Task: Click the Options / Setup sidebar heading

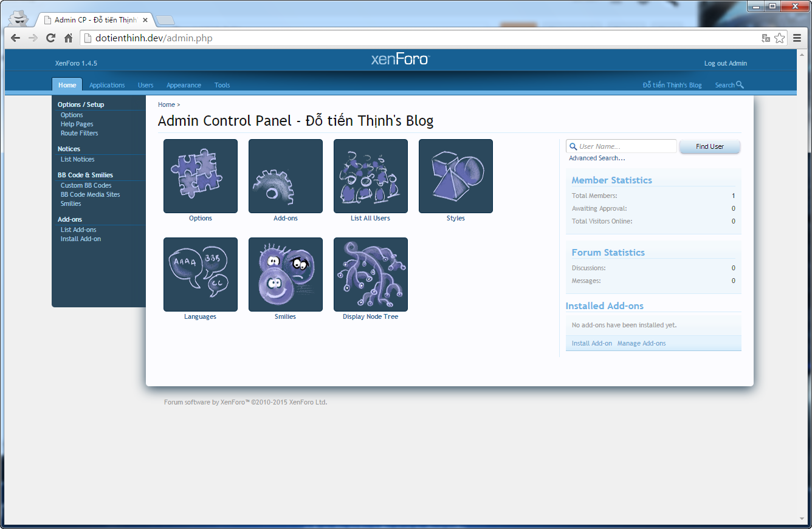Action: click(81, 104)
